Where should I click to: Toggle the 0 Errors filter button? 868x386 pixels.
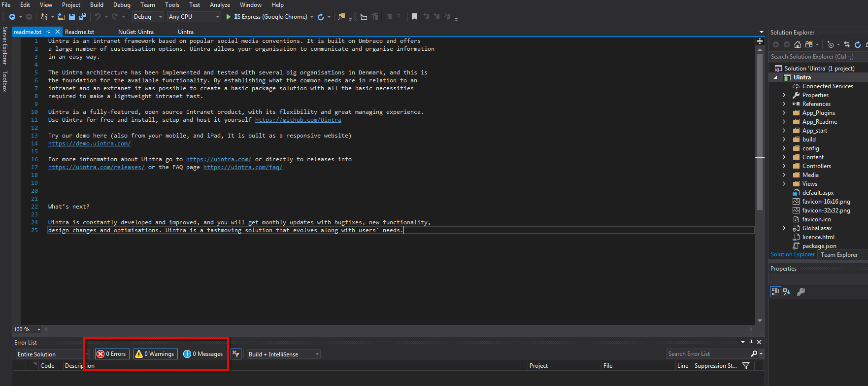point(112,354)
